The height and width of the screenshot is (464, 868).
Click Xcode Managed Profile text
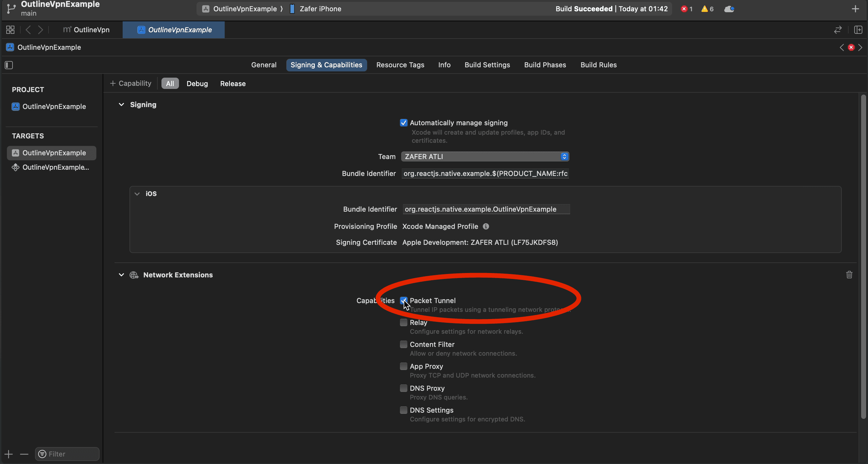point(440,226)
